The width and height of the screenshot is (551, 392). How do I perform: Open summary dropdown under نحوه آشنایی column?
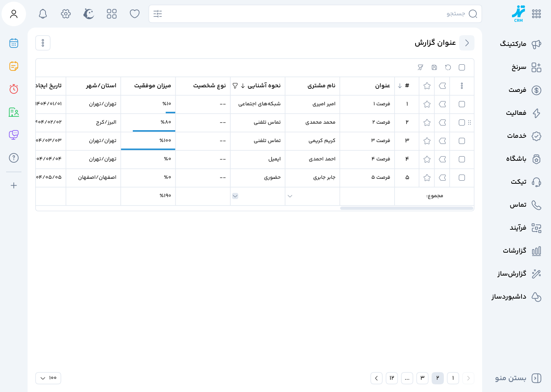pyautogui.click(x=235, y=196)
